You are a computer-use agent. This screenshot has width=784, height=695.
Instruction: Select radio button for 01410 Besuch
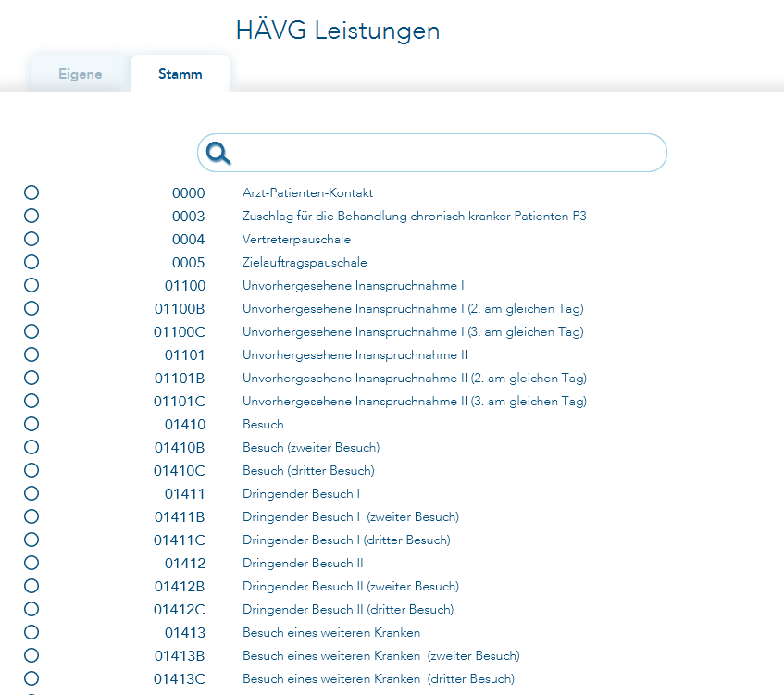31,424
